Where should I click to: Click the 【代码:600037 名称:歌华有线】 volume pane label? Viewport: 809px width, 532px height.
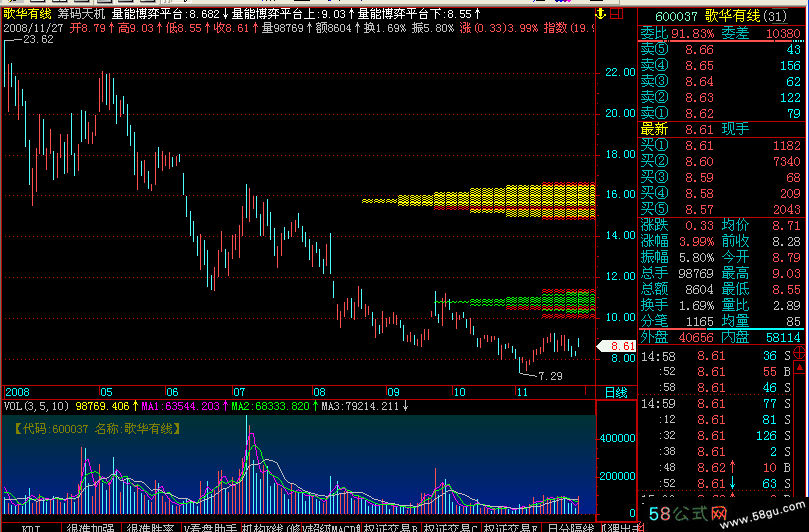(x=97, y=429)
